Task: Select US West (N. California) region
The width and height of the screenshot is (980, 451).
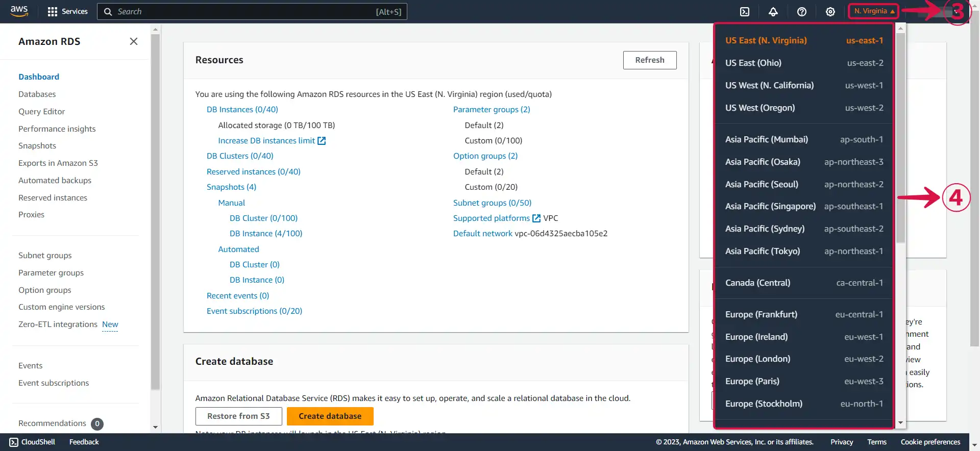Action: tap(804, 85)
